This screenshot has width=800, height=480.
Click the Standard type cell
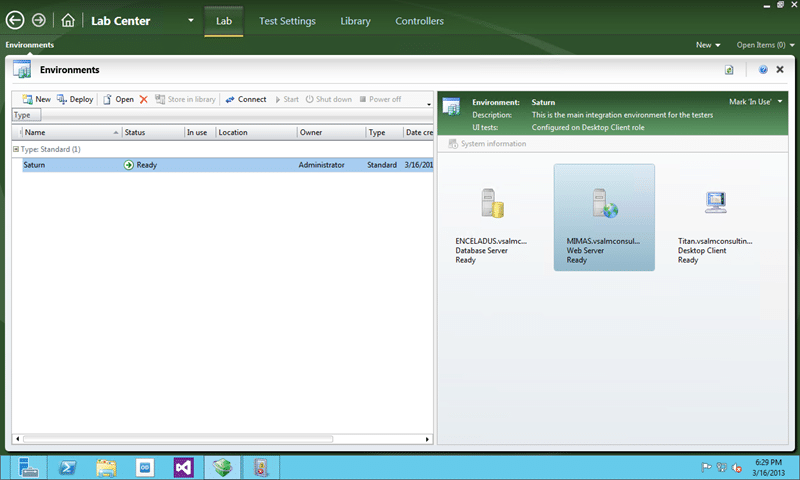click(382, 165)
